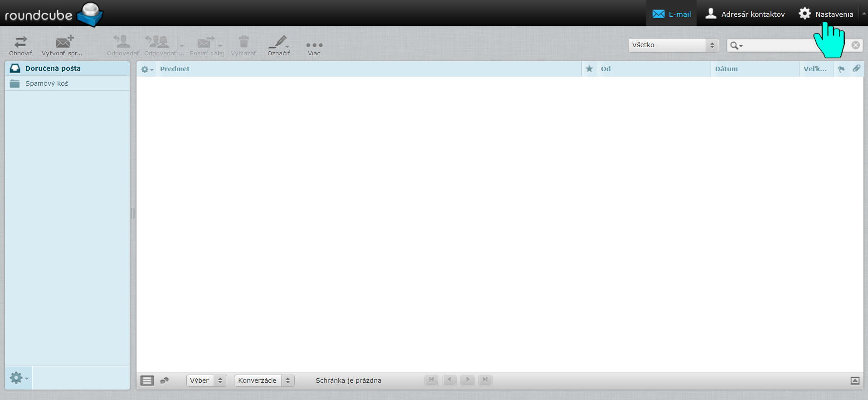Expand the Výber selection dropdown
Viewport: 868px width, 400px height.
(x=206, y=380)
